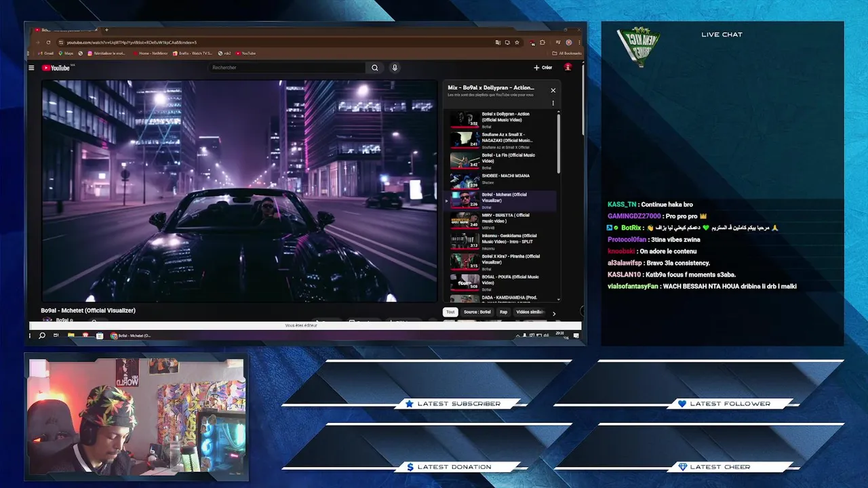Play Bo9al x Dollypran - Action from playlist
Image resolution: width=868 pixels, height=488 pixels.
click(502, 119)
